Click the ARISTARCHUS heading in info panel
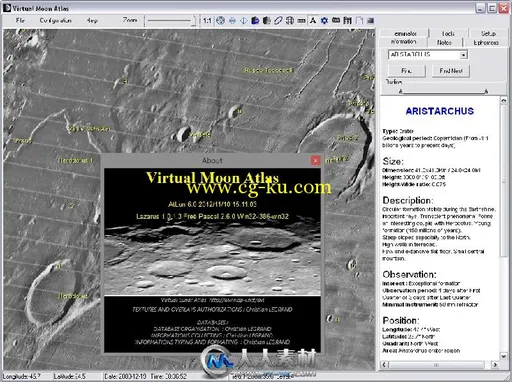Image resolution: width=512 pixels, height=382 pixels. (440, 111)
